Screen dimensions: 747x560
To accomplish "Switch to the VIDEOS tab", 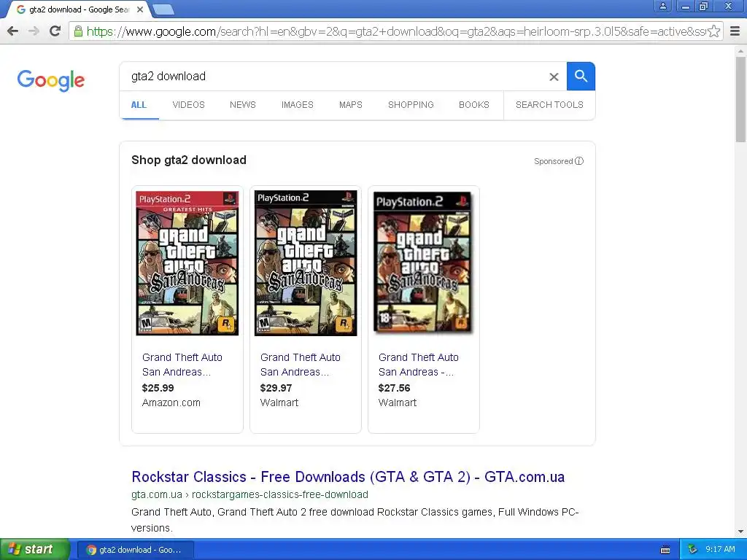I will point(188,105).
